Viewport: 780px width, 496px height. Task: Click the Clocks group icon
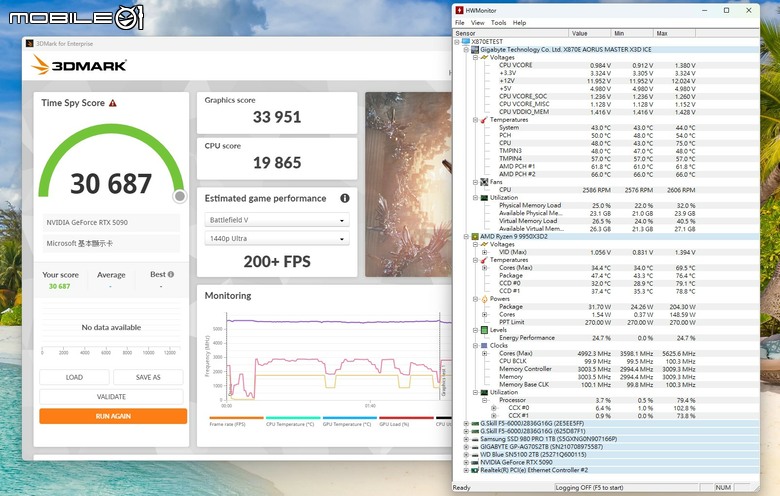(x=484, y=346)
